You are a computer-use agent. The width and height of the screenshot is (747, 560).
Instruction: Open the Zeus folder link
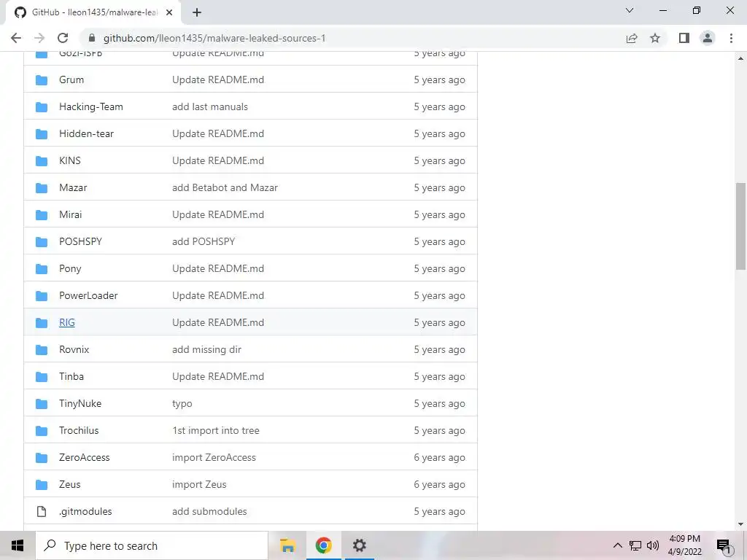69,485
